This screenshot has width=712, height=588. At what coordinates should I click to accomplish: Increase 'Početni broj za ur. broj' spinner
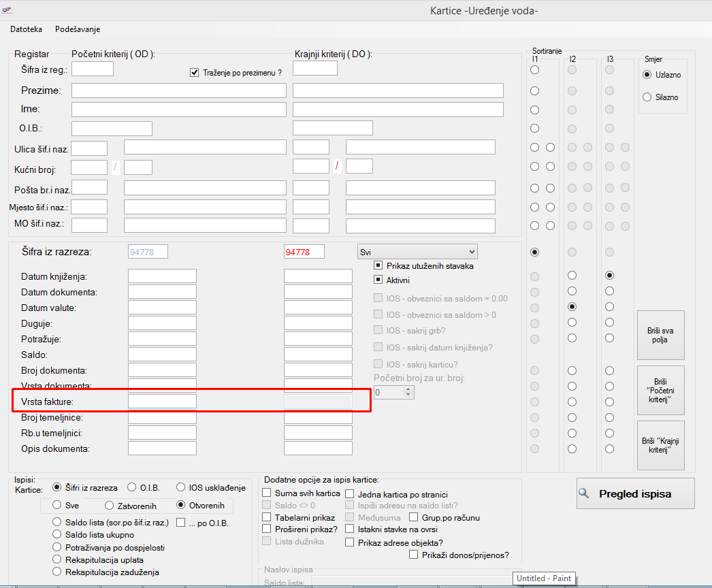tap(408, 389)
